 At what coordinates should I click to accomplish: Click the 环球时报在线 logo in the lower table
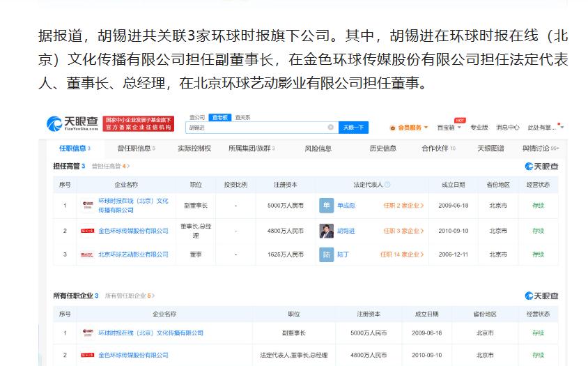88,333
